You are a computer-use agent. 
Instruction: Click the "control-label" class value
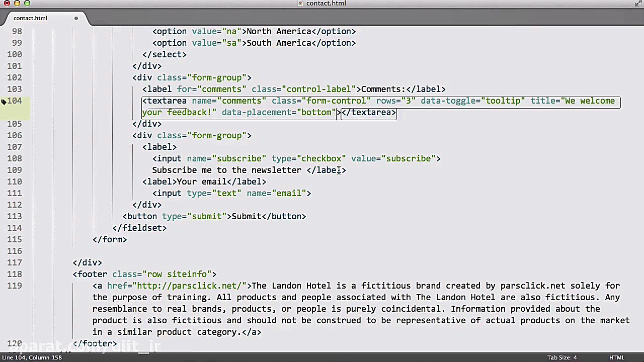pyautogui.click(x=319, y=89)
